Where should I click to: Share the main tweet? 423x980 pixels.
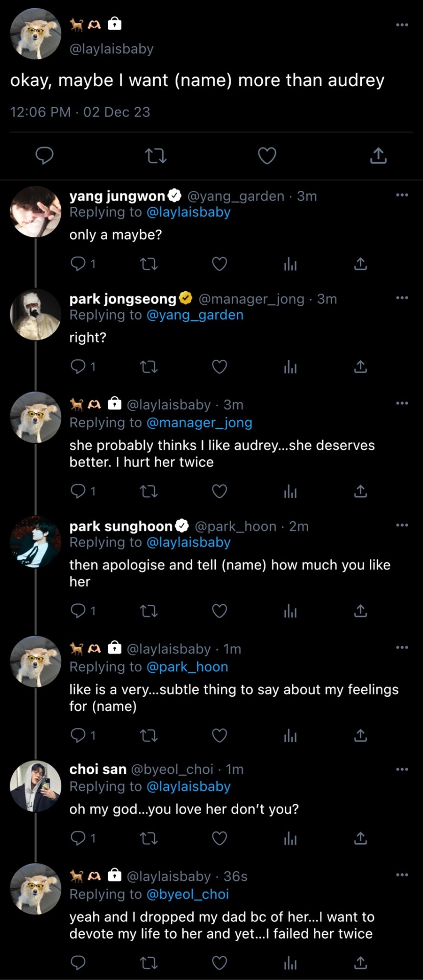pyautogui.click(x=378, y=156)
